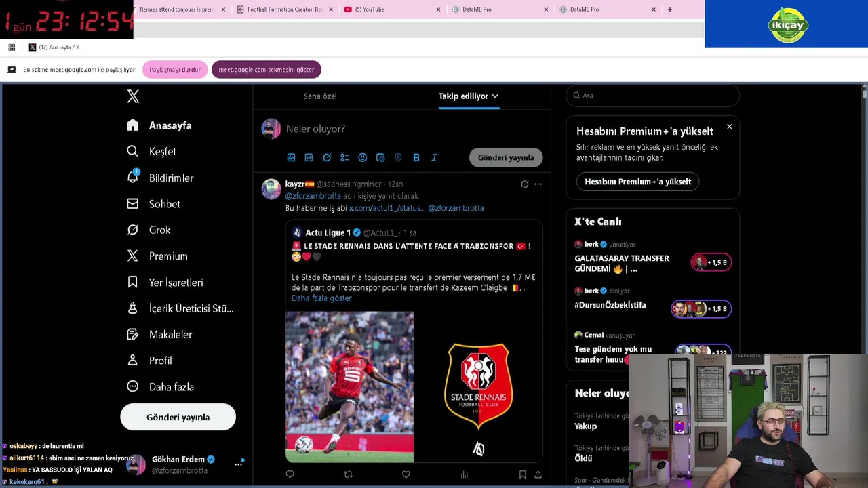Share the kayzr post

[x=538, y=474]
